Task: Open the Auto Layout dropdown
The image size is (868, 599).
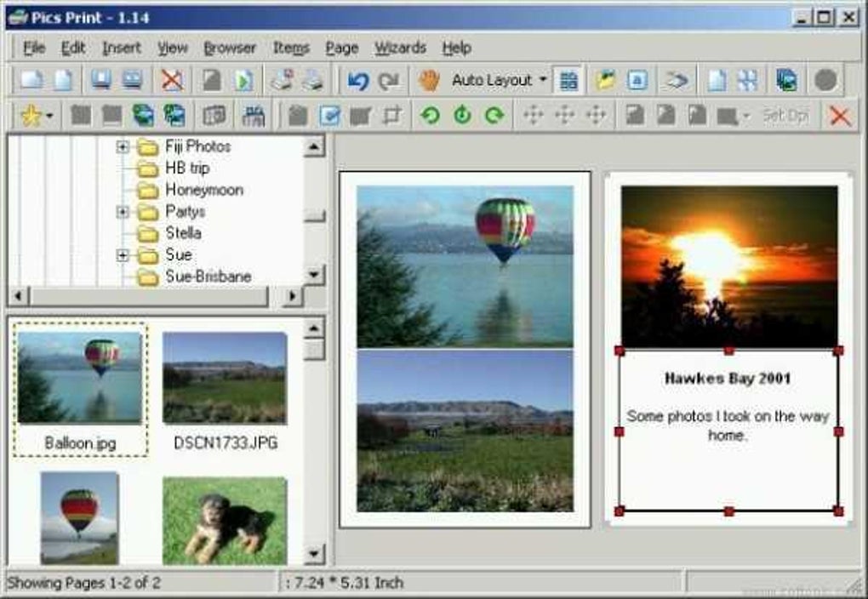Action: [x=543, y=80]
